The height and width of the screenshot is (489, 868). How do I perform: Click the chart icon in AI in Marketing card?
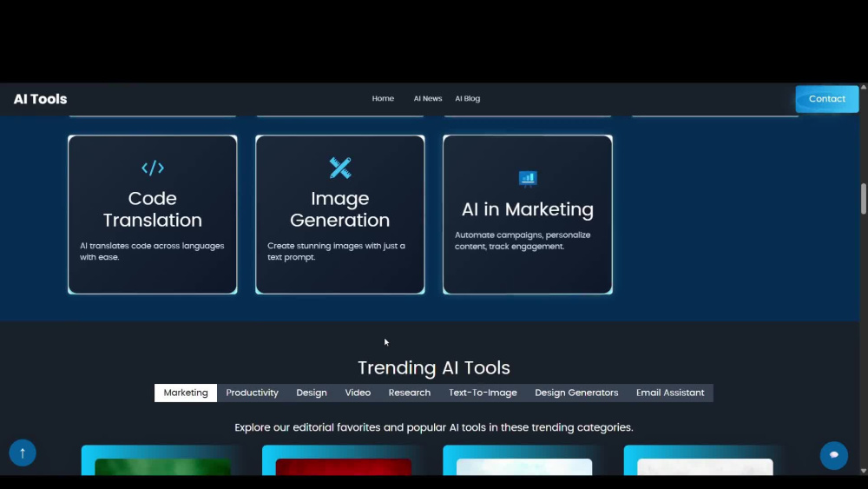(528, 178)
